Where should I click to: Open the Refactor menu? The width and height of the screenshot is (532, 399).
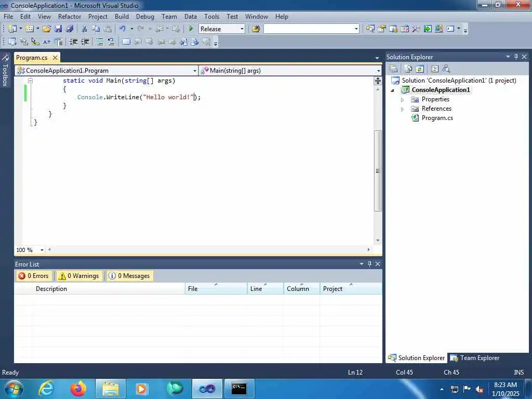70,16
